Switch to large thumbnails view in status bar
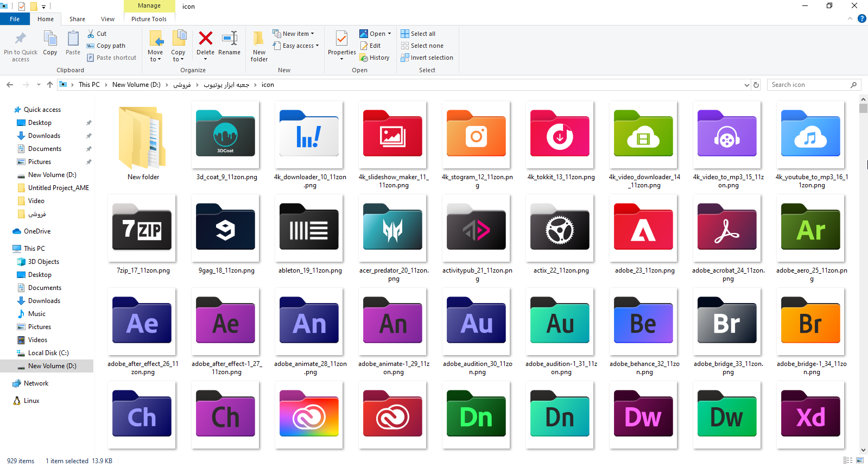The width and height of the screenshot is (868, 467). [859, 460]
